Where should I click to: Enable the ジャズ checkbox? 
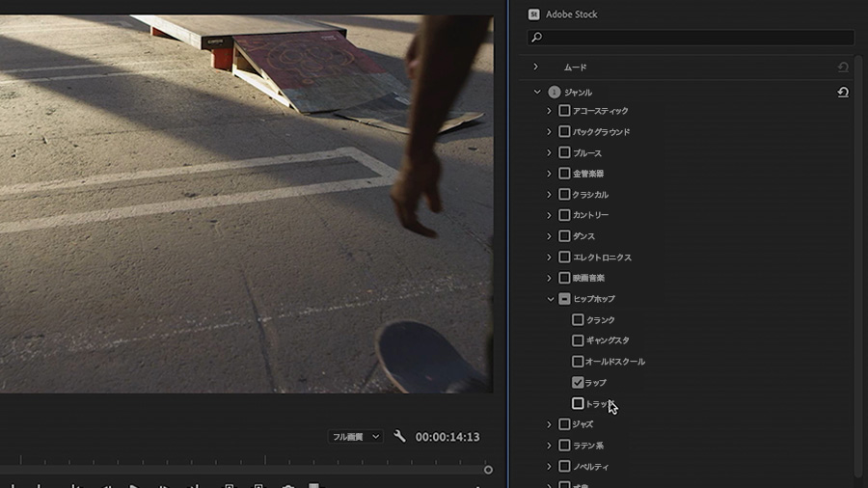point(564,424)
